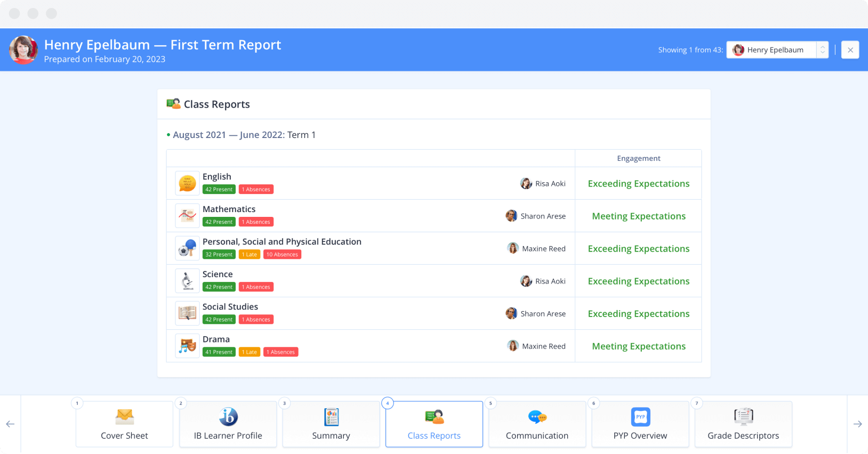Click the English subject speech bubble icon

click(x=187, y=183)
